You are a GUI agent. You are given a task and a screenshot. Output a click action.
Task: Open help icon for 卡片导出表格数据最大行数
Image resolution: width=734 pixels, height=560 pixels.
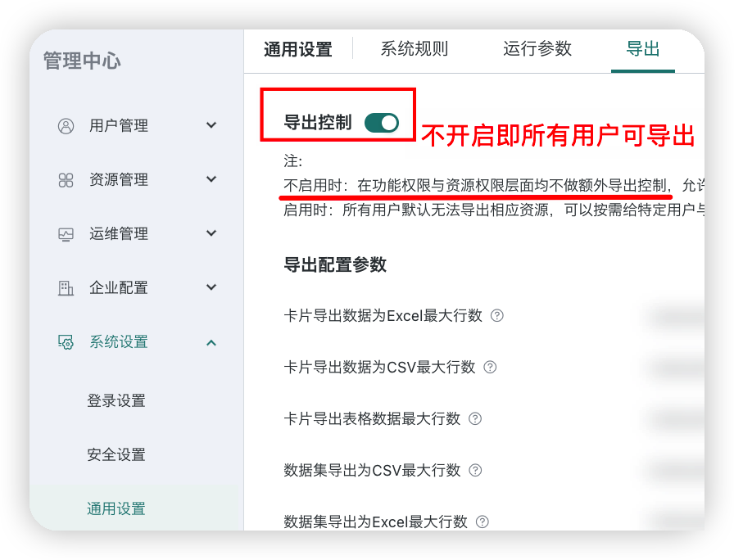474,418
